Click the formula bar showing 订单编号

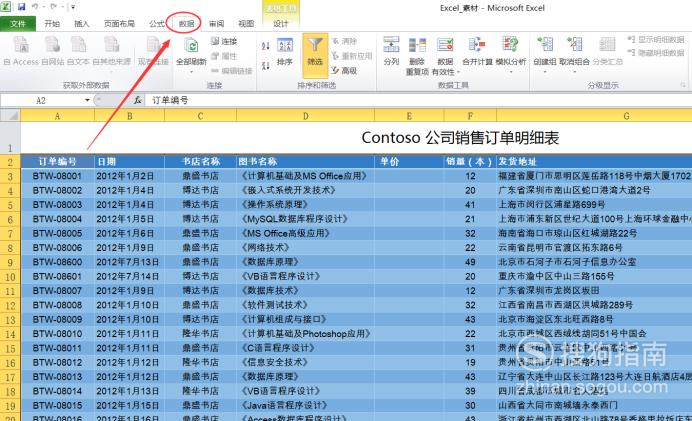(x=419, y=100)
